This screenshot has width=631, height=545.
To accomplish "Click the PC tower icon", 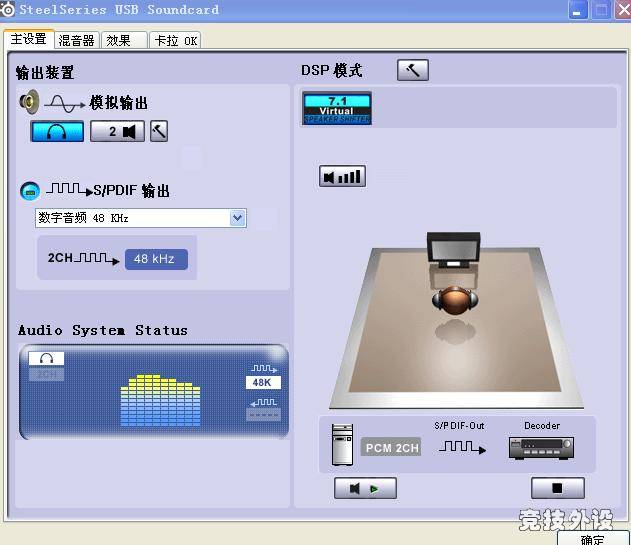I will click(x=342, y=445).
